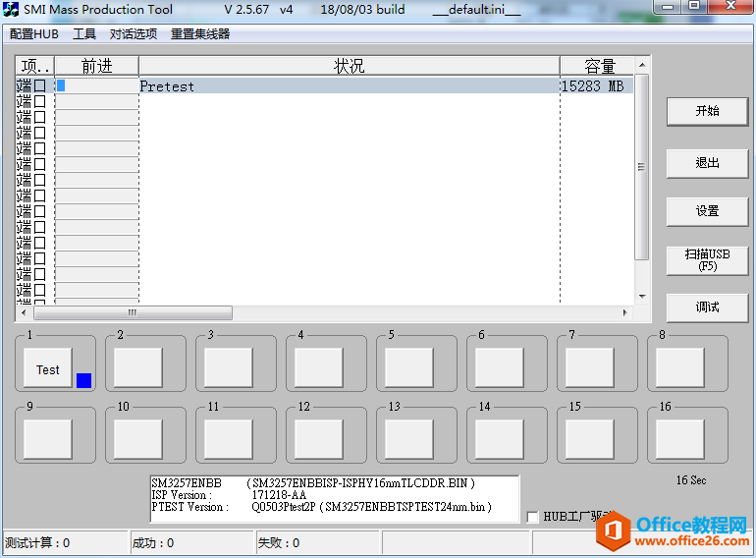Select port 12 slot button
Image resolution: width=756 pixels, height=558 pixels.
[319, 439]
